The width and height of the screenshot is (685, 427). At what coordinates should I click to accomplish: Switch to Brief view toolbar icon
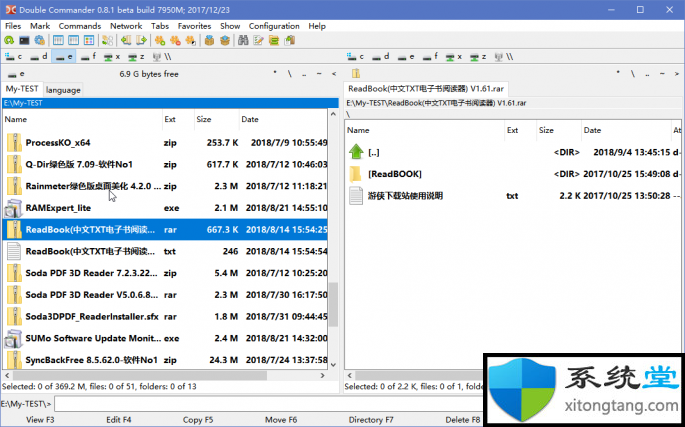click(58, 41)
